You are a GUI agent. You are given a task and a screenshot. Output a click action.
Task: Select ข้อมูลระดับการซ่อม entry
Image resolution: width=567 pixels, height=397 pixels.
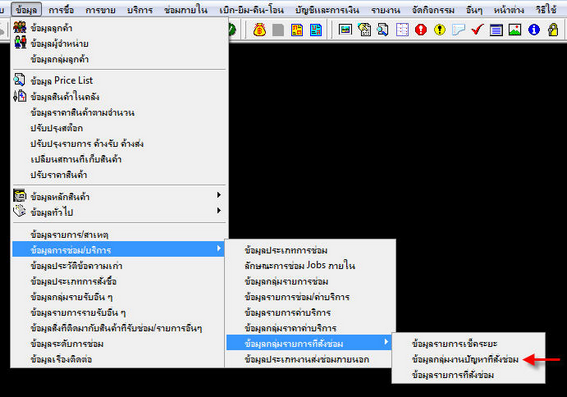pos(119,343)
